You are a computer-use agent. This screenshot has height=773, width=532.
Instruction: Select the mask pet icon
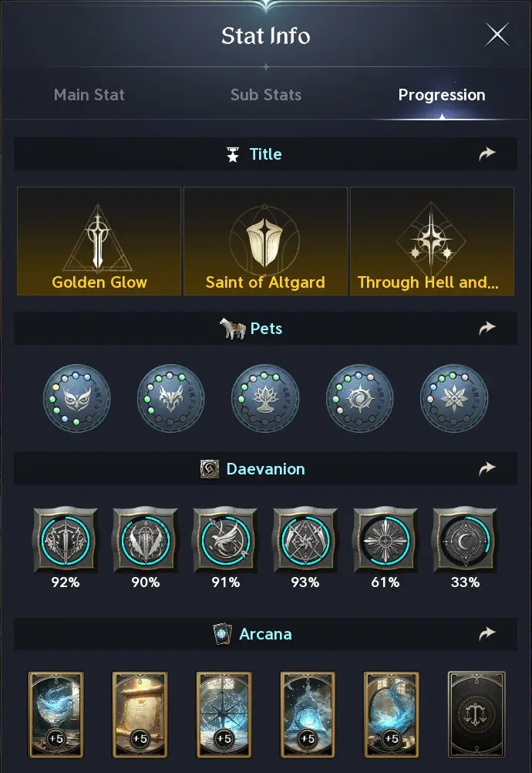(x=77, y=399)
